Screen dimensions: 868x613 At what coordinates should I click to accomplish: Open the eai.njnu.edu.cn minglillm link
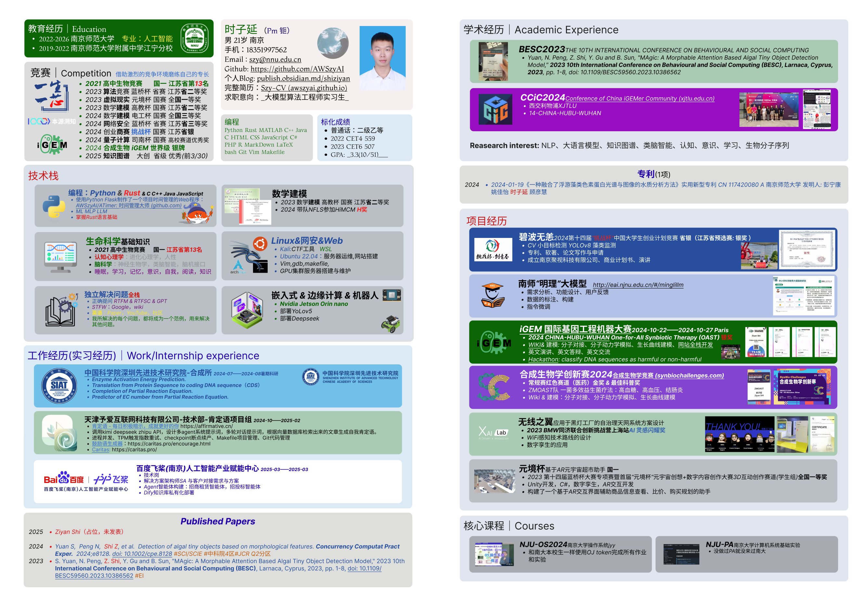click(x=638, y=285)
